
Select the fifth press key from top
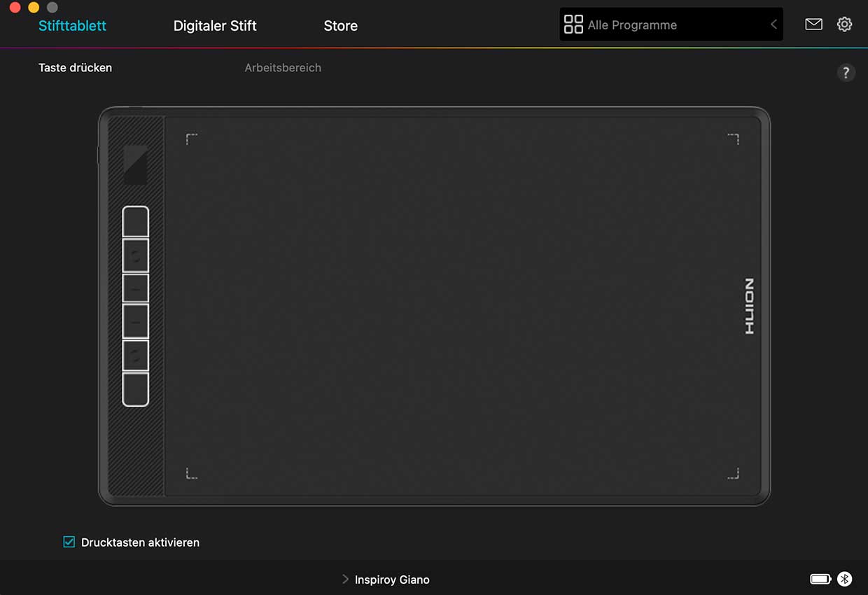click(x=136, y=356)
